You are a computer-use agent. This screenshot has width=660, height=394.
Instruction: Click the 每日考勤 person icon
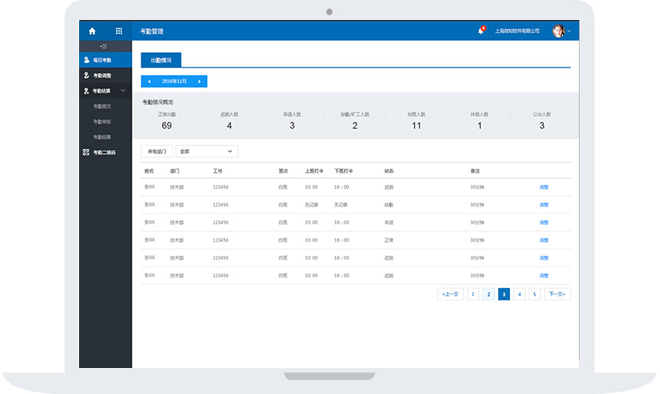86,60
